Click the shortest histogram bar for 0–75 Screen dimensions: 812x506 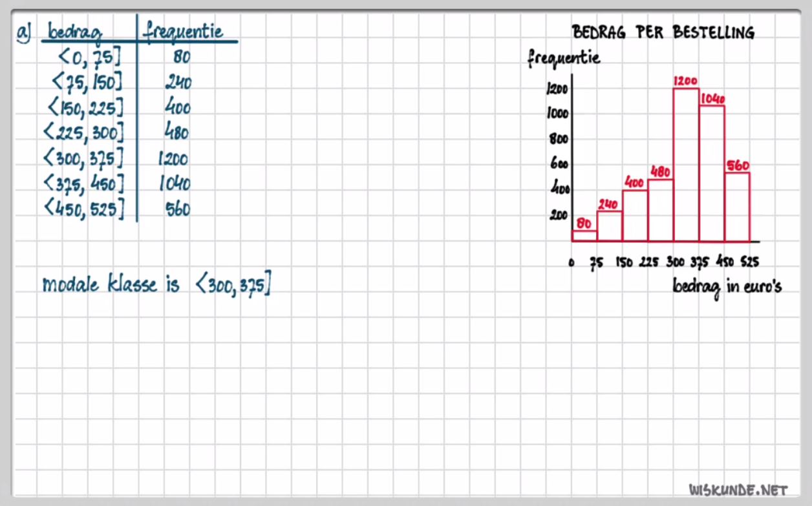584,236
